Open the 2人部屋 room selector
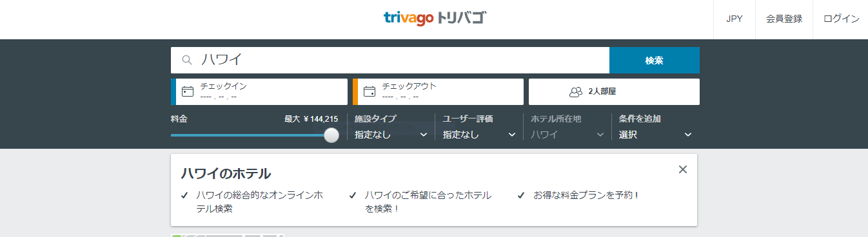Viewport: 868px width, 237px height. tap(614, 91)
